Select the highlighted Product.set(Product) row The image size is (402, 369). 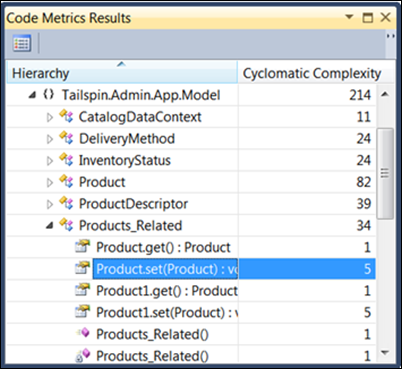tap(191, 269)
